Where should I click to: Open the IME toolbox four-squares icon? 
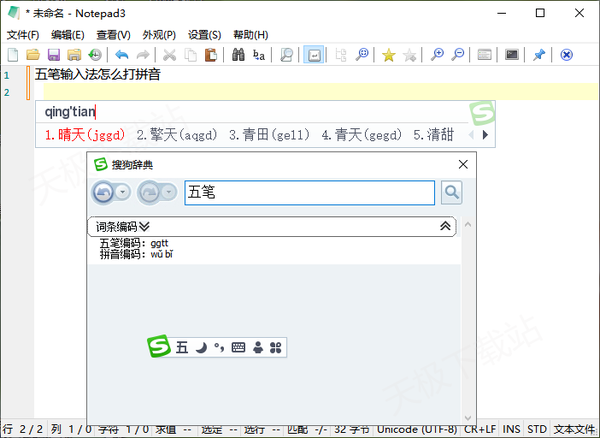tap(276, 347)
